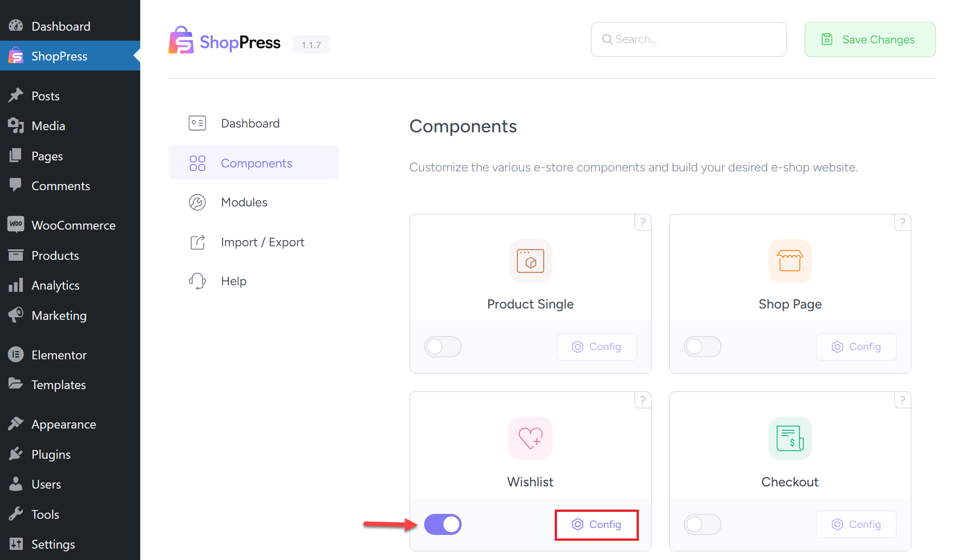
Task: Click inside the Search field
Action: point(688,39)
